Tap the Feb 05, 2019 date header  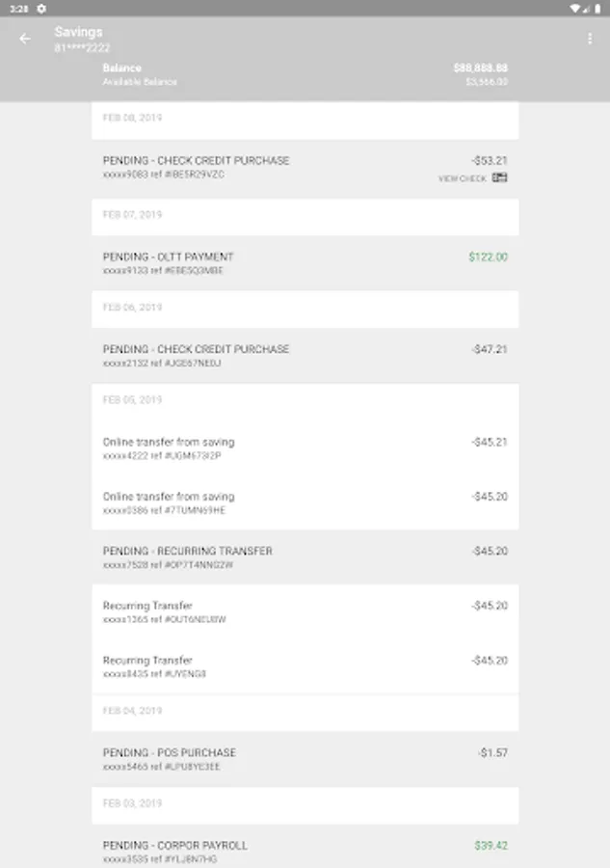133,399
